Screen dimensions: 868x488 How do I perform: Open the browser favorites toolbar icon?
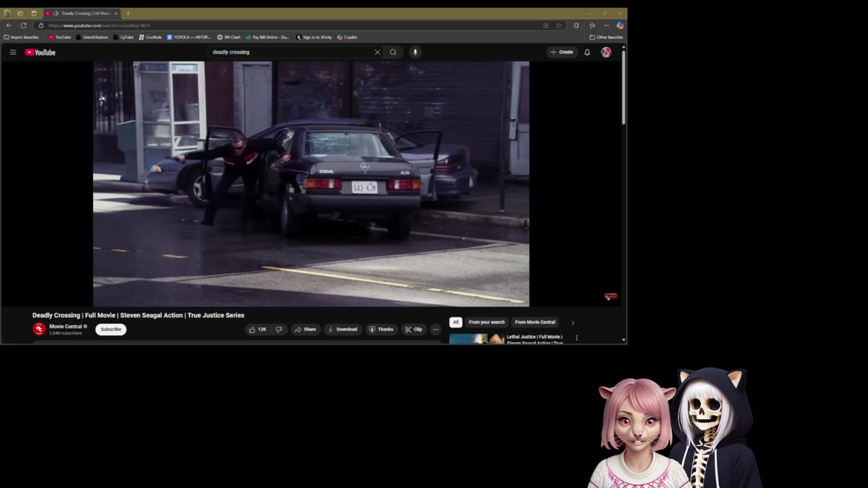click(x=592, y=25)
